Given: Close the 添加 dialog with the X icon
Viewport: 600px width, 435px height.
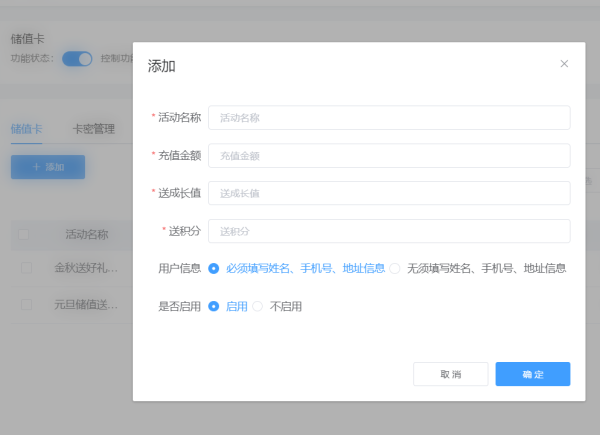Looking at the screenshot, I should (x=564, y=64).
